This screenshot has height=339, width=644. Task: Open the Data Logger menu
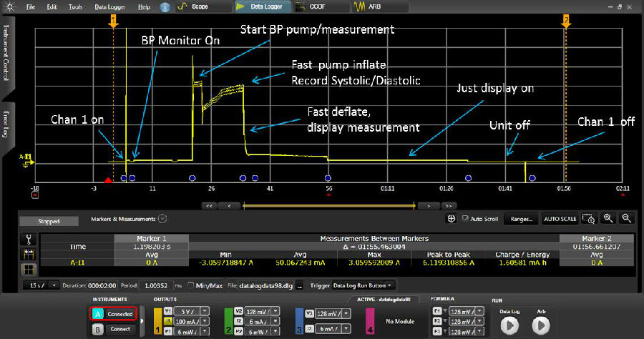[x=110, y=7]
